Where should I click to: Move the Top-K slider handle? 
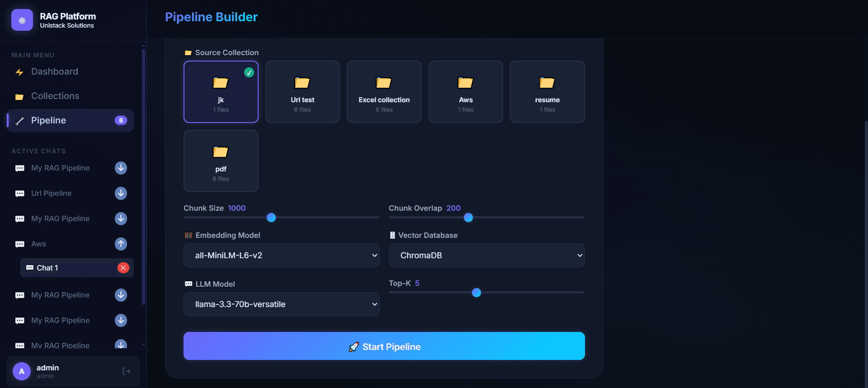coord(476,293)
